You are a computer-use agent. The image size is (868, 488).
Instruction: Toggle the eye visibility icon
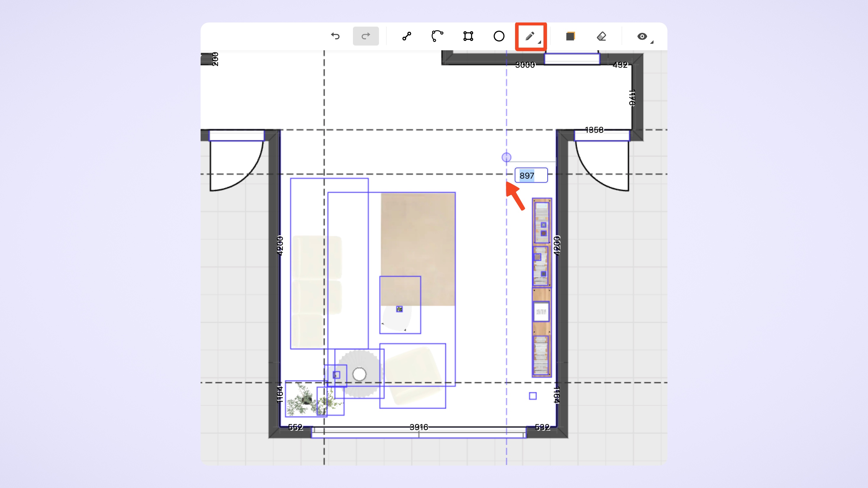(642, 36)
